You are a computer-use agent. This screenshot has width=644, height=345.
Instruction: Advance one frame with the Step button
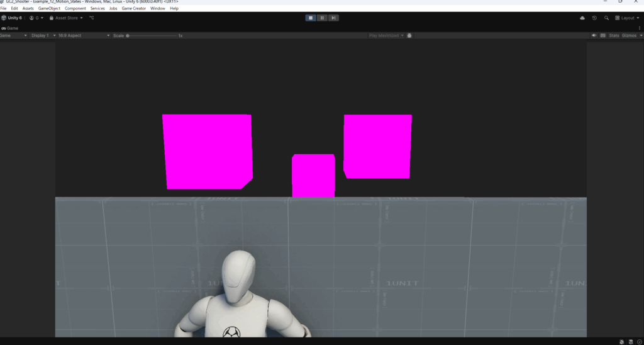[x=333, y=18]
